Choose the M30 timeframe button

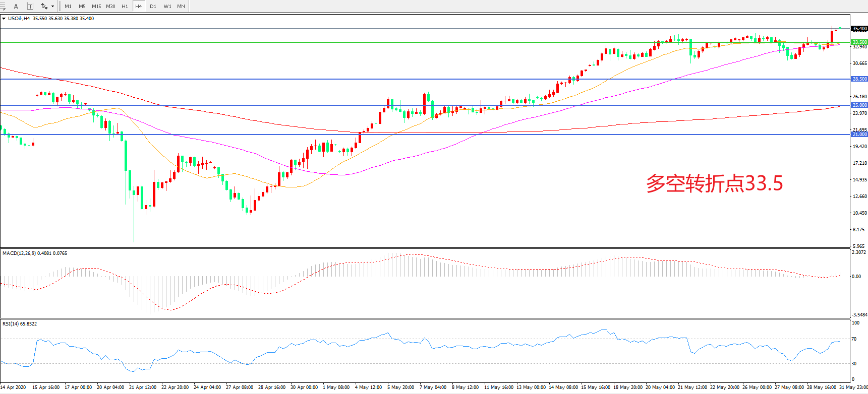(x=110, y=6)
